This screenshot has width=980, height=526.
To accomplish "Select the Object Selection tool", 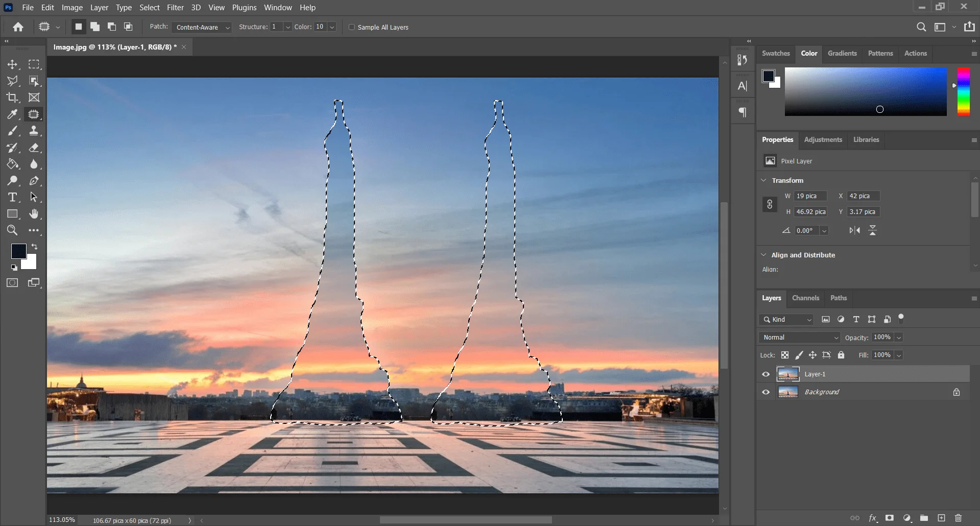I will pos(34,81).
